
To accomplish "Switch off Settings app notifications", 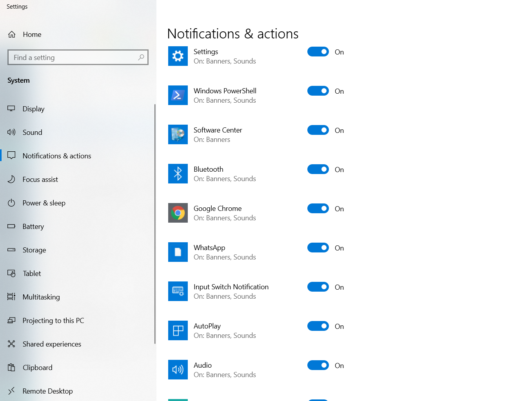I will [x=318, y=52].
